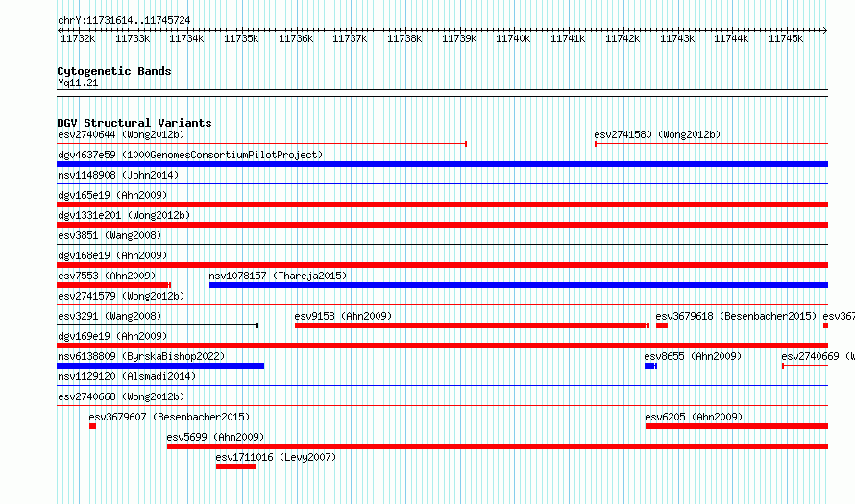The width and height of the screenshot is (855, 504).
Task: Select the small red esv3679618 block
Action: click(x=662, y=325)
